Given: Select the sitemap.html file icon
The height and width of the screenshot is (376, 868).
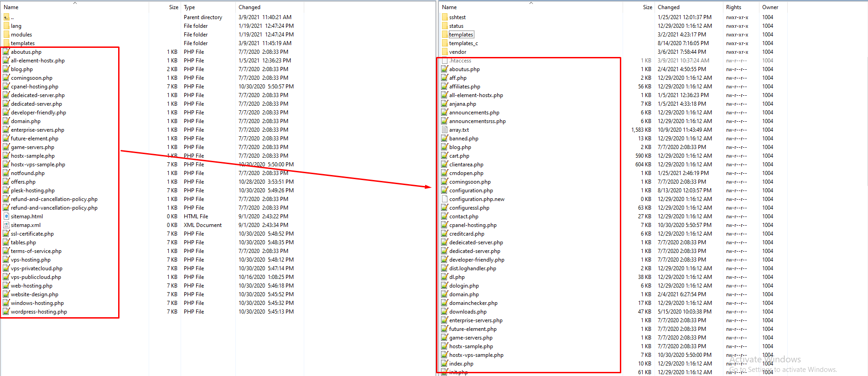Looking at the screenshot, I should (x=6, y=216).
